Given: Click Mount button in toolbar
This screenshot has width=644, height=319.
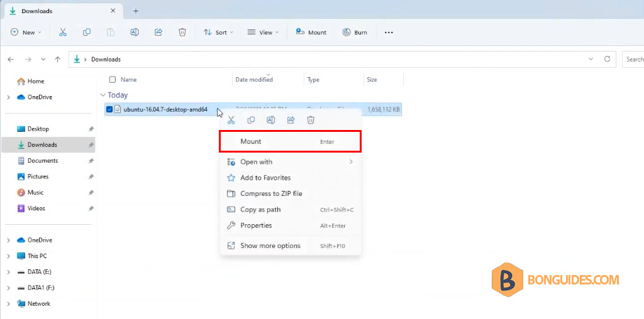Looking at the screenshot, I should (311, 33).
